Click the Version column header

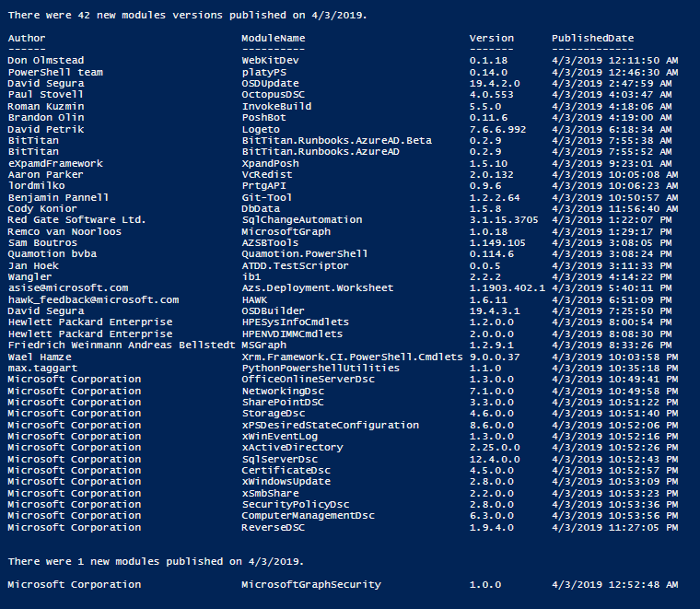point(492,39)
